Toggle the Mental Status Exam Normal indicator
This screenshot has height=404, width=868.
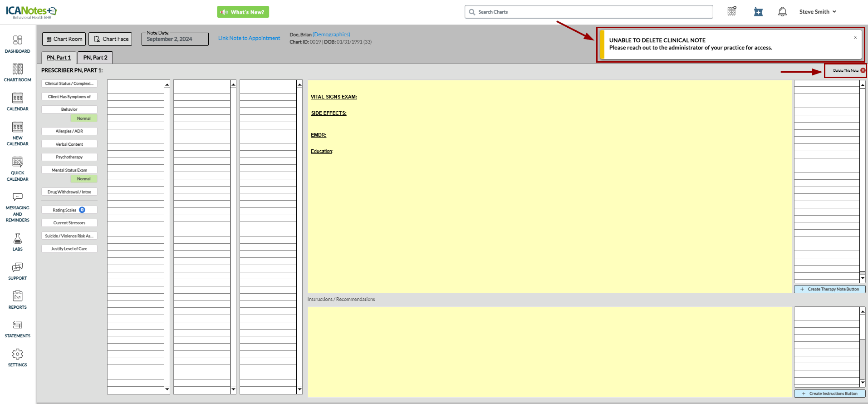(x=83, y=179)
